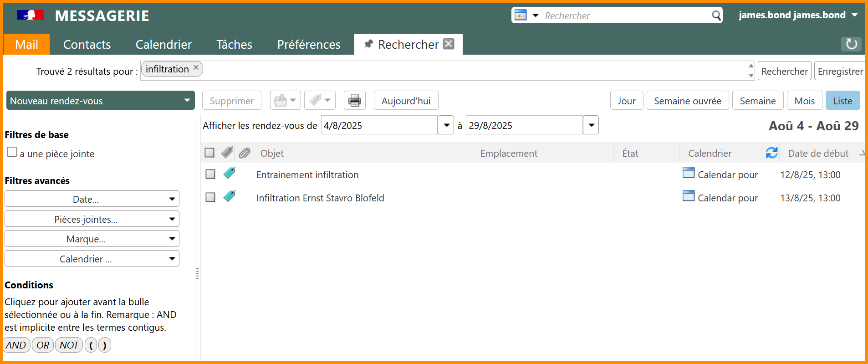Remove the infiltration search term chip

(x=196, y=67)
